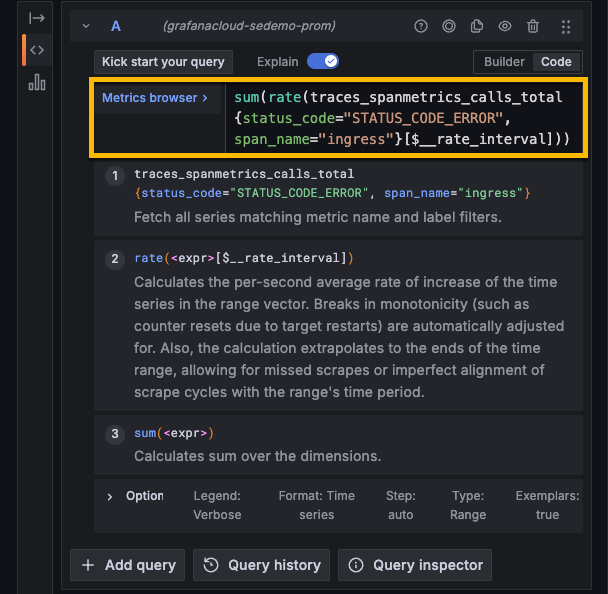Collapse query row A using chevron
Image resolution: width=608 pixels, height=594 pixels.
click(x=86, y=27)
